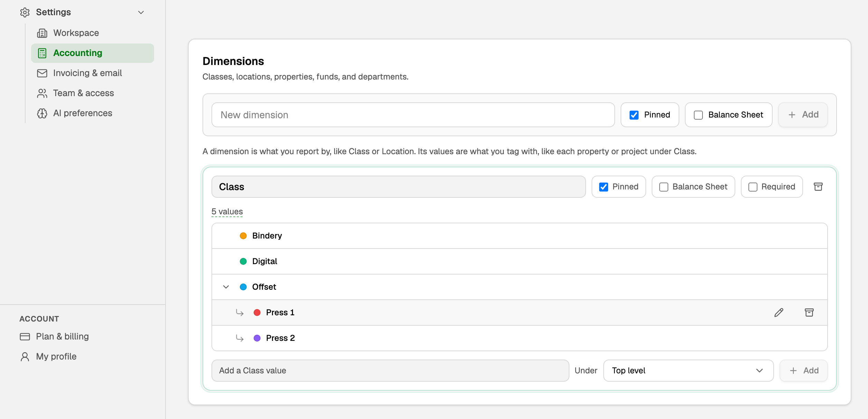Open Workspace settings
This screenshot has height=419, width=868.
coord(92,33)
